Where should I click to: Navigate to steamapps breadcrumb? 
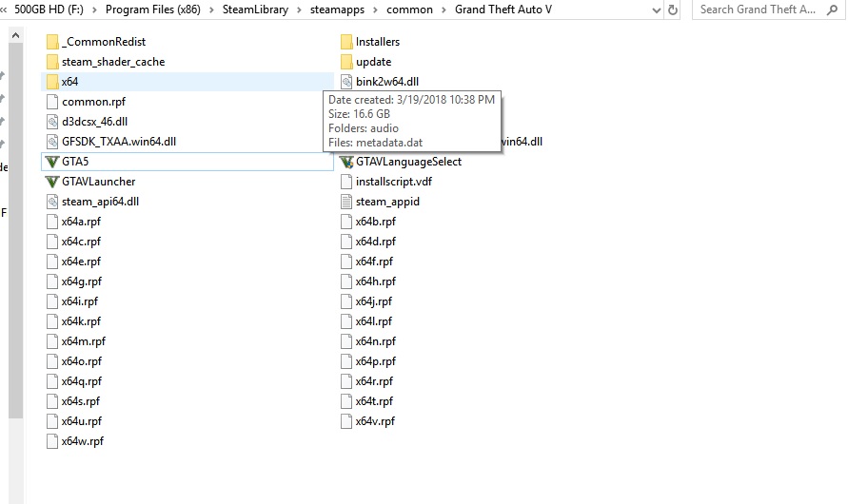click(x=338, y=10)
